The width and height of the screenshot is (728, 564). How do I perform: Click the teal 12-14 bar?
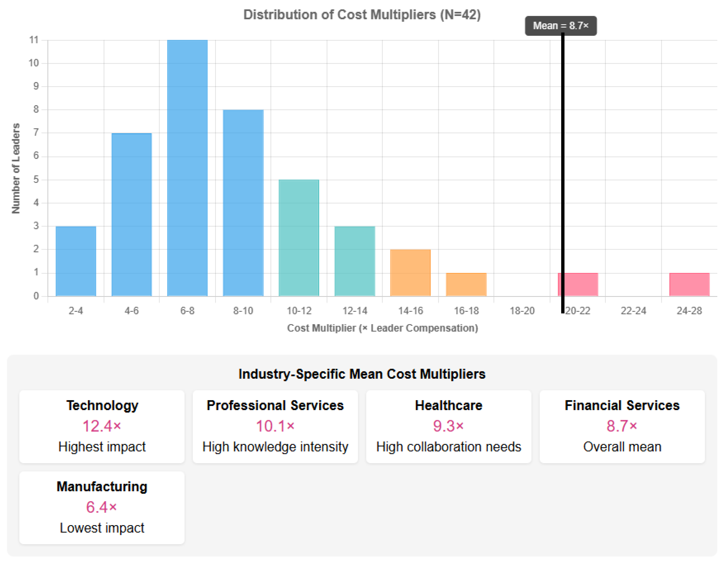355,261
